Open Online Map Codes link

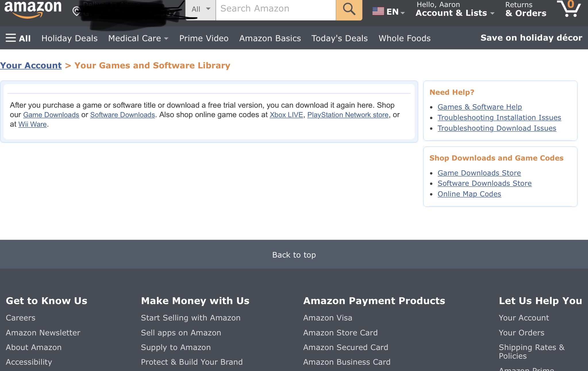(x=469, y=194)
